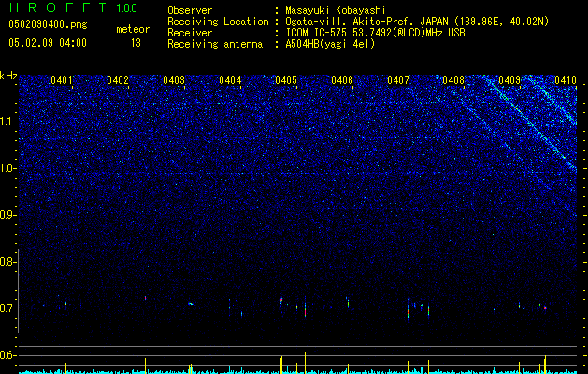Click the 1.0 frequency axis label
Screen dimensions: 588x374
pyautogui.click(x=8, y=168)
